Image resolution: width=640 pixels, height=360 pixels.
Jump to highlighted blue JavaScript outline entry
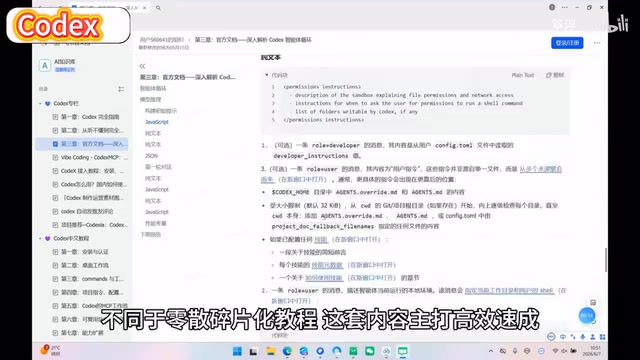point(157,122)
